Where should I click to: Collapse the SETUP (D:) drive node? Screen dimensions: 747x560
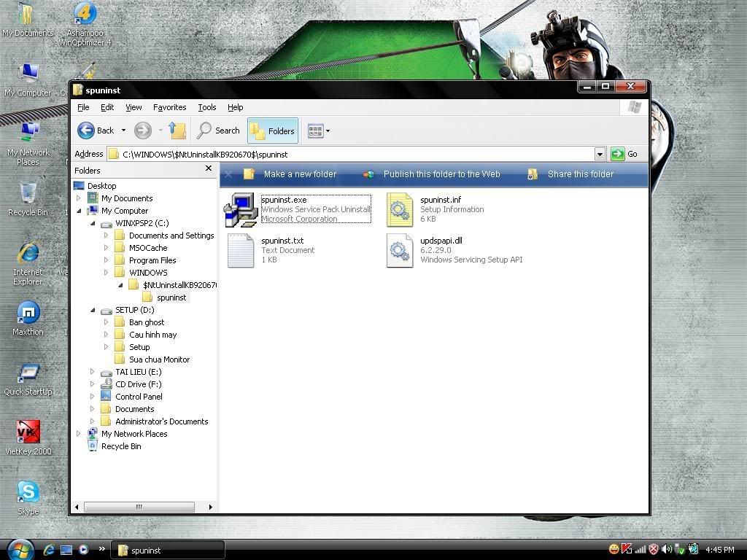(93, 309)
